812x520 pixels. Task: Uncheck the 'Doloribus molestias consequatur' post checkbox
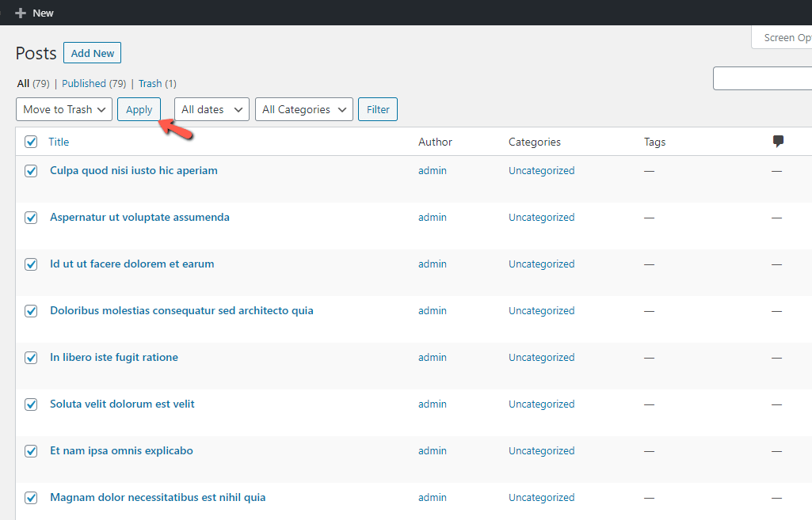point(31,310)
